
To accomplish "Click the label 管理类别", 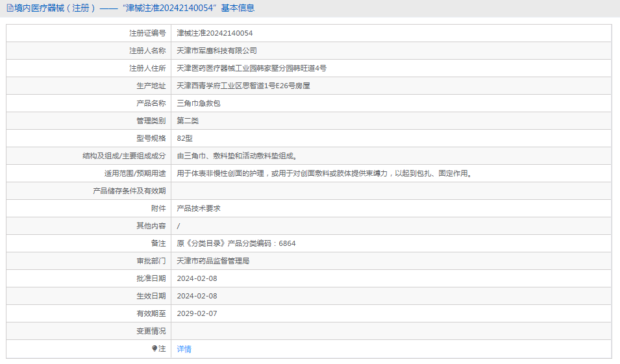I will pos(151,121).
